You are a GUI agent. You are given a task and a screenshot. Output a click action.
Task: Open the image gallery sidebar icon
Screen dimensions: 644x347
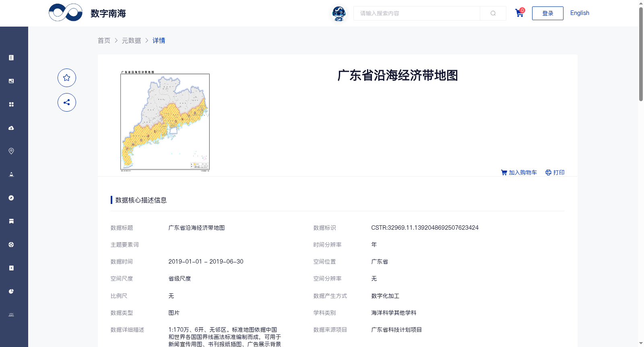tap(11, 81)
